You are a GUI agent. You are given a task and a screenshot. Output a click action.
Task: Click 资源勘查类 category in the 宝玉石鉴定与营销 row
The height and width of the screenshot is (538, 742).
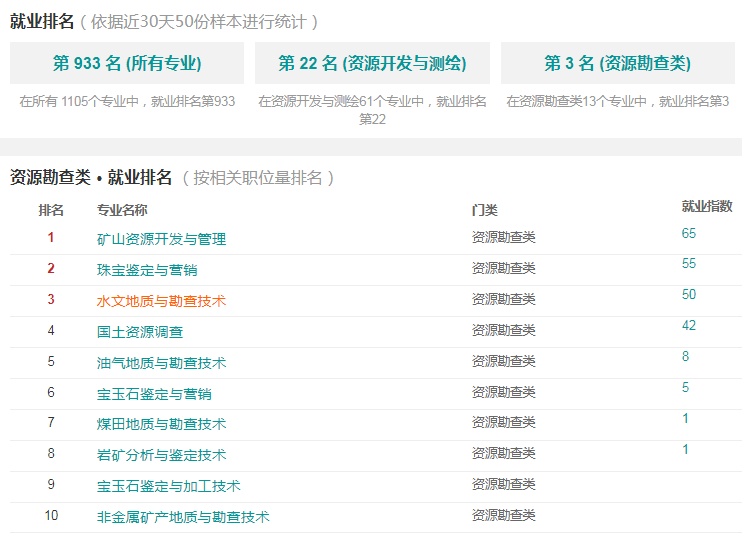(x=504, y=392)
